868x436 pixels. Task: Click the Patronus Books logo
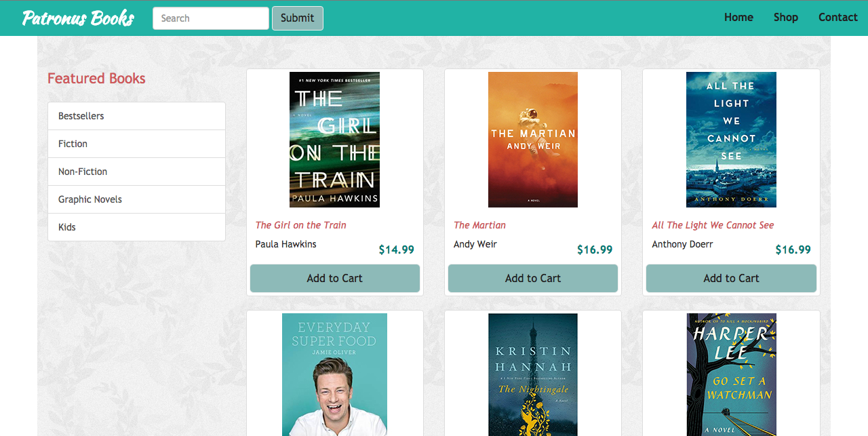coord(78,18)
